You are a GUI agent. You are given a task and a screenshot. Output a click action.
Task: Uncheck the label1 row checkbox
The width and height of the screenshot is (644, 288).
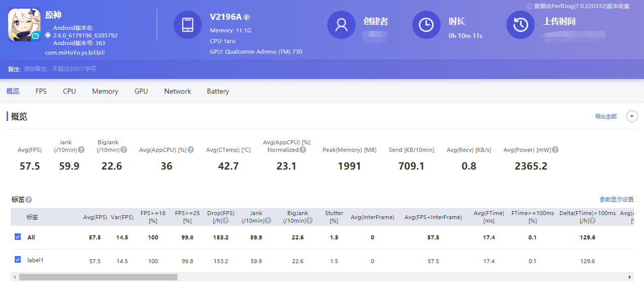pos(18,260)
